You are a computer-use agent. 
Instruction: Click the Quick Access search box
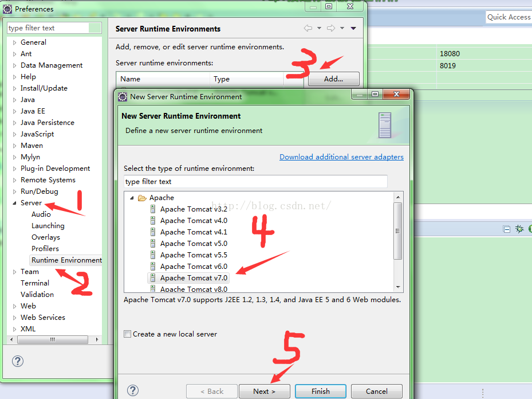(509, 17)
